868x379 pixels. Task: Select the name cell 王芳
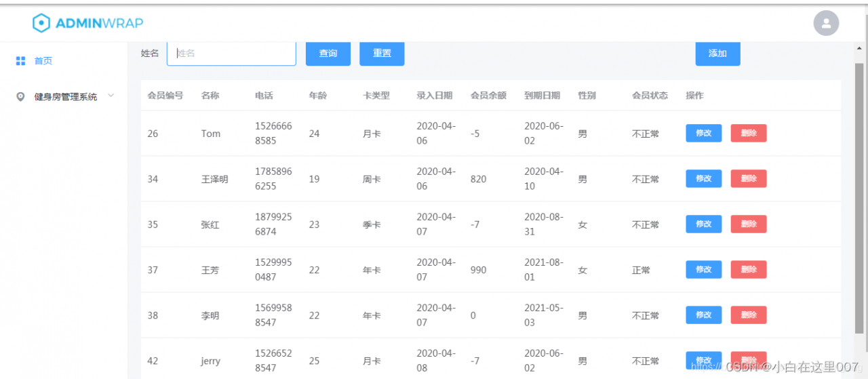tap(210, 270)
